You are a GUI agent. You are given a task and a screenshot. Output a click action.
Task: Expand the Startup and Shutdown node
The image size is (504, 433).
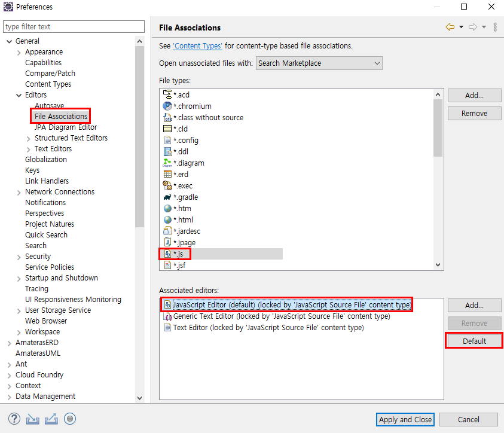19,278
